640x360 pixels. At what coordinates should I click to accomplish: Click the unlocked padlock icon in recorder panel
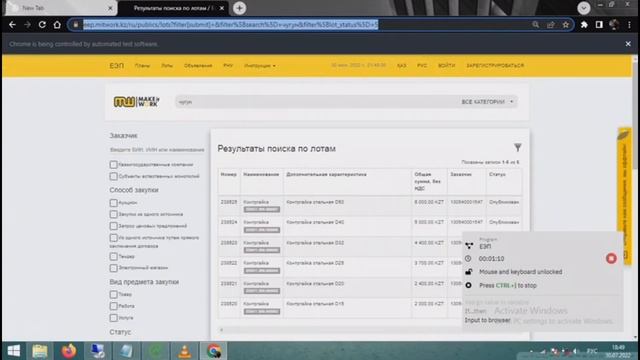[x=469, y=272]
